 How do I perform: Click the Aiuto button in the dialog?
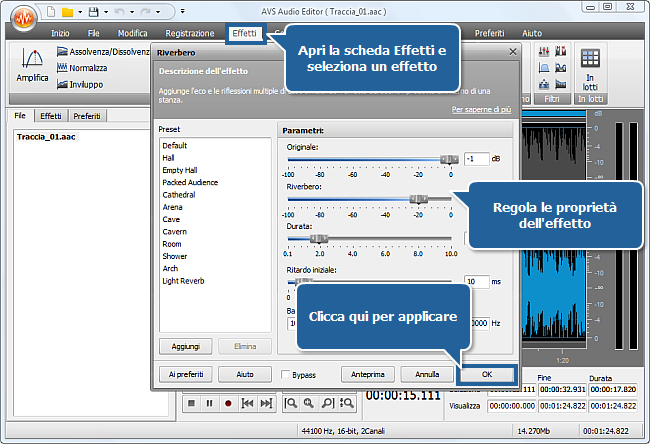click(245, 374)
